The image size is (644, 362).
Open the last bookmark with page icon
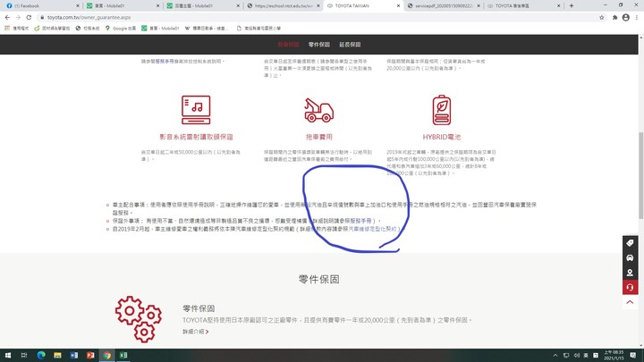(x=258, y=29)
